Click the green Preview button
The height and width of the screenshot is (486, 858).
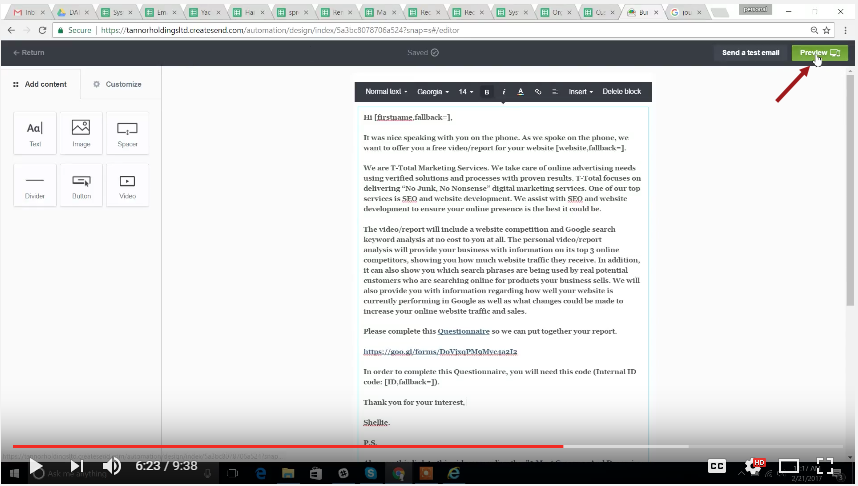point(819,52)
